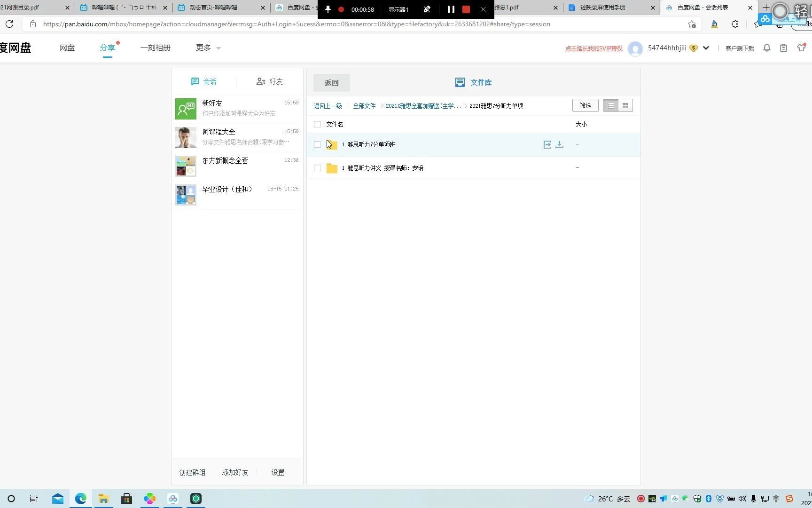Expand the account dropdown chevron

click(x=706, y=48)
